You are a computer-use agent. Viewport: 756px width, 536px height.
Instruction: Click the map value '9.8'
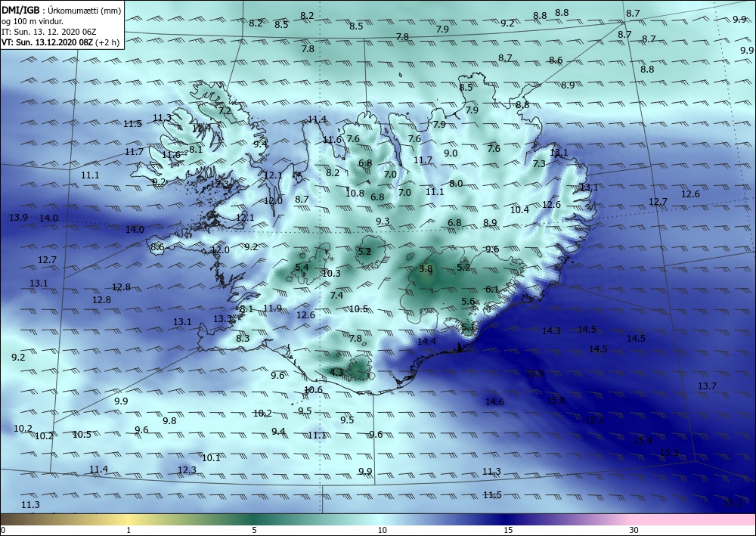(169, 421)
